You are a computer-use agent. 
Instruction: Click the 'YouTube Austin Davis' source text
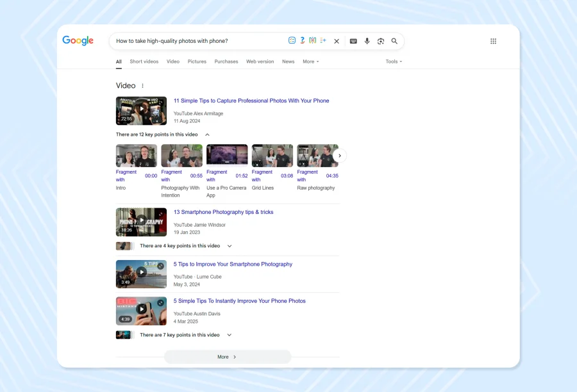point(197,314)
